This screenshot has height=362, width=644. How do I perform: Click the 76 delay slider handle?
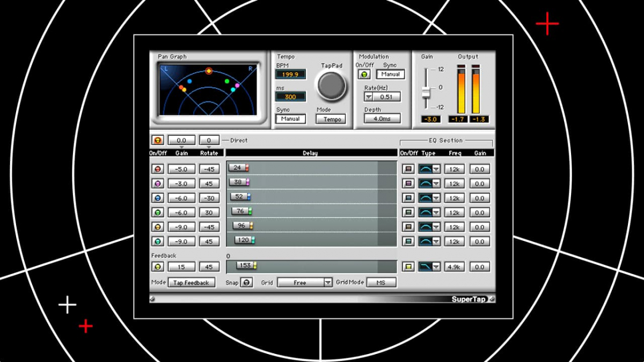pyautogui.click(x=242, y=211)
